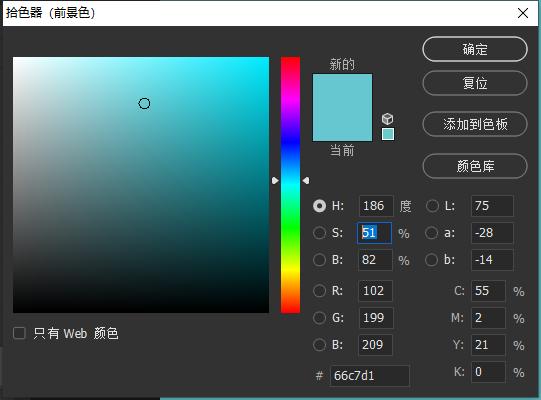Select the S saturation radio button

[319, 233]
